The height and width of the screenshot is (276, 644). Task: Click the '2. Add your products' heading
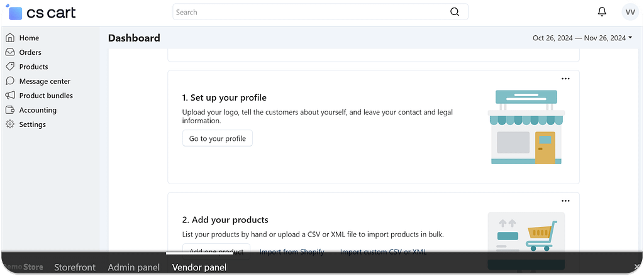pyautogui.click(x=225, y=220)
